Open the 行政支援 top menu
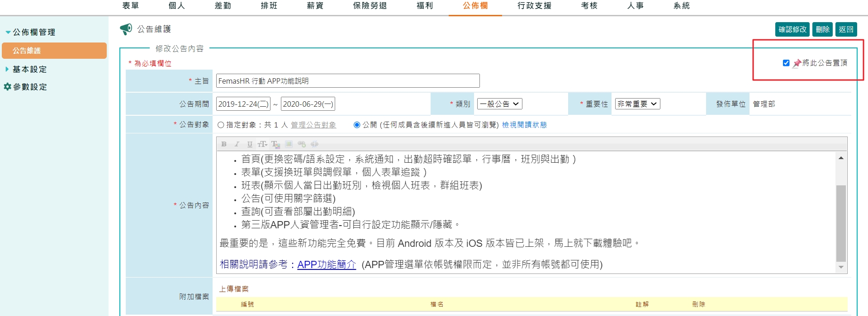 (535, 6)
